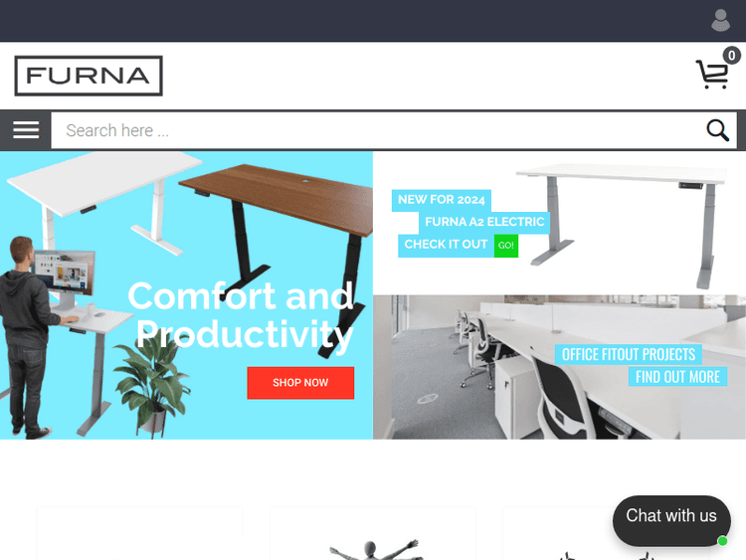
Task: Click the NEW FOR 2024 label
Action: tap(441, 200)
